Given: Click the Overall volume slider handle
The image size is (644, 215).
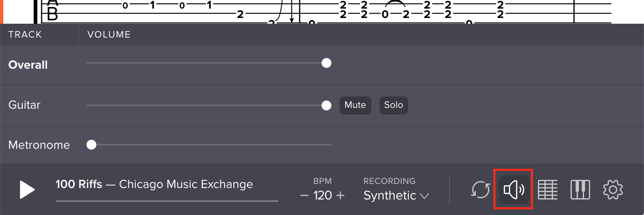Looking at the screenshot, I should [x=326, y=63].
